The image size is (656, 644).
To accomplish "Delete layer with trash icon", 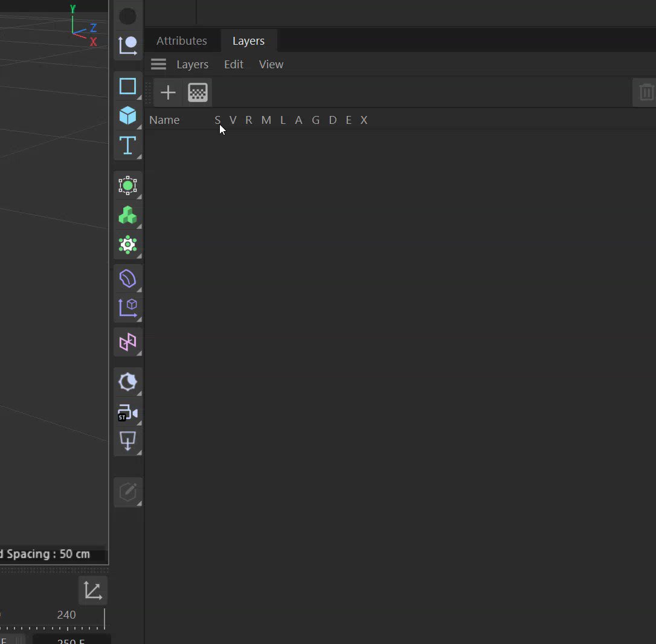I will coord(646,92).
